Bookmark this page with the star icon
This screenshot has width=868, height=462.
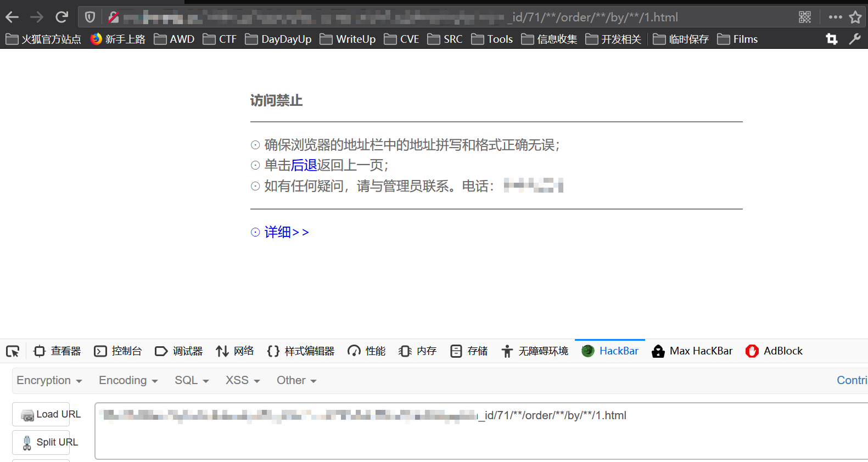pos(855,17)
